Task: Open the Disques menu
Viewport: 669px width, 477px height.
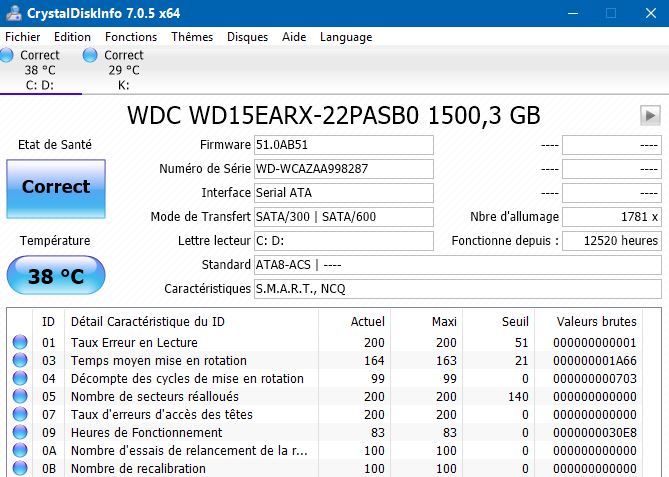Action: pyautogui.click(x=247, y=37)
